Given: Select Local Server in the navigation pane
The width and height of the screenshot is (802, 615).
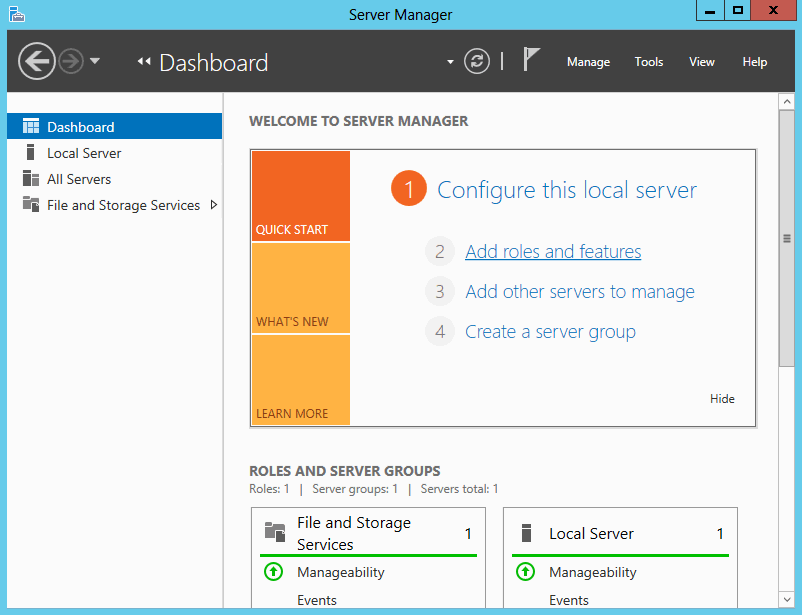Looking at the screenshot, I should [x=115, y=152].
